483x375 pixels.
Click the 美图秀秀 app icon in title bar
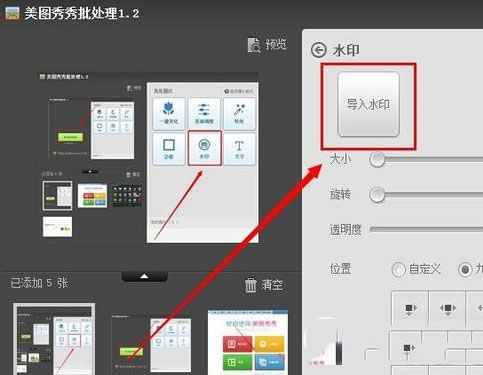click(x=12, y=13)
